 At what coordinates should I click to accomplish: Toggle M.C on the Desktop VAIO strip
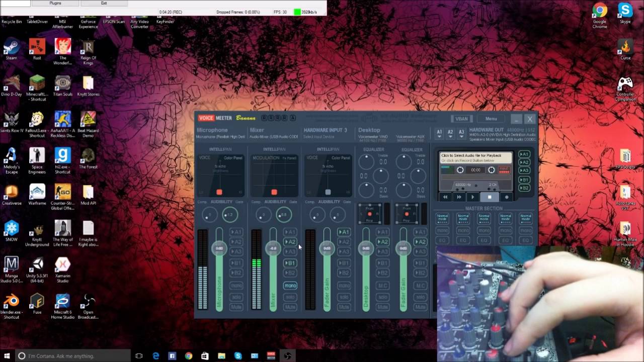382,286
